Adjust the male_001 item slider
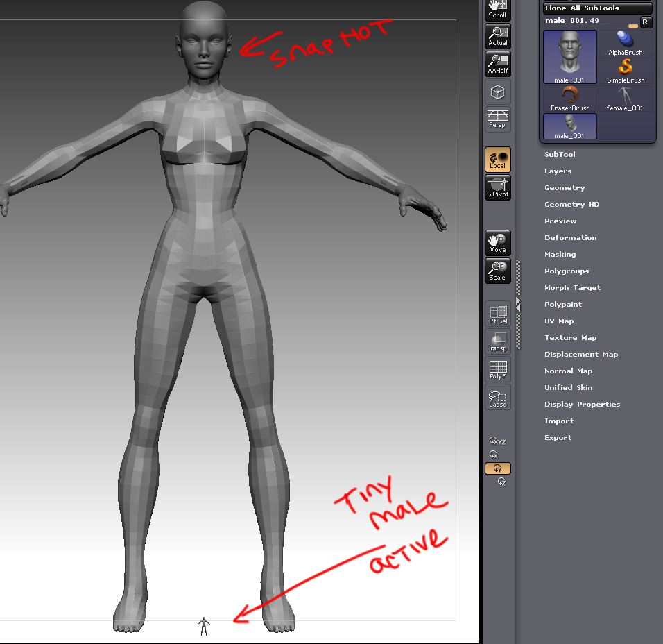This screenshot has width=663, height=644. coord(591,21)
